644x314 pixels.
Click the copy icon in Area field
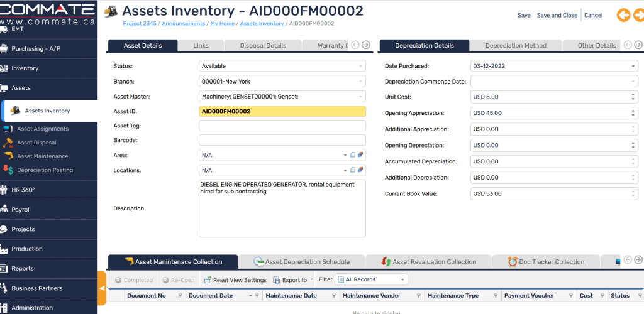pyautogui.click(x=352, y=155)
